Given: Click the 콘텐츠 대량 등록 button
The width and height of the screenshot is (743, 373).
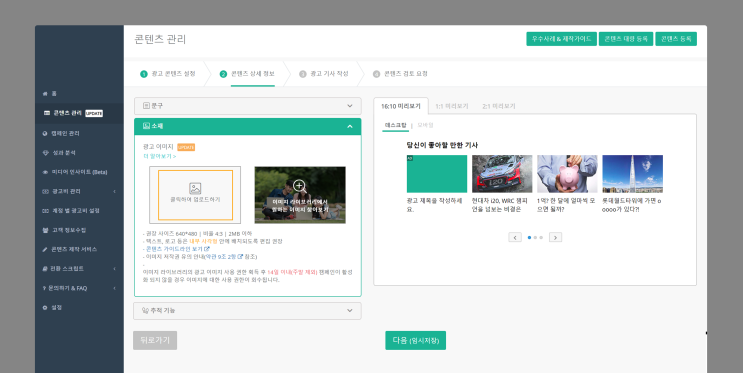Looking at the screenshot, I should coord(626,39).
